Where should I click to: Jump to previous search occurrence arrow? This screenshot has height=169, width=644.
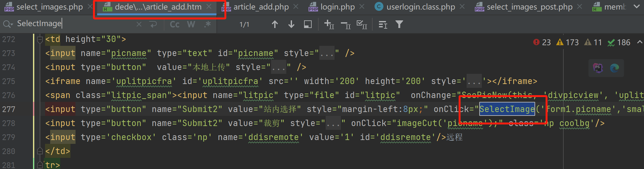tap(275, 25)
